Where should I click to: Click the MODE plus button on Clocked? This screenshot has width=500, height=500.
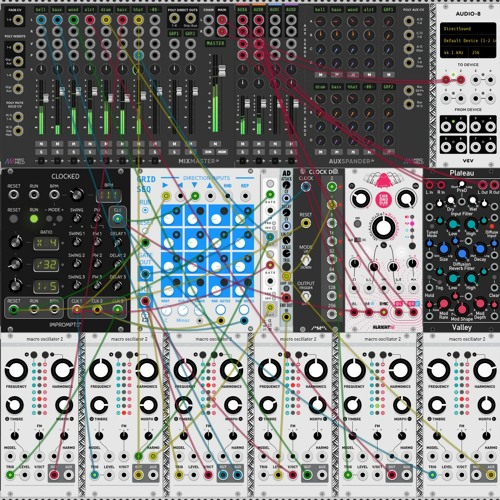59,219
